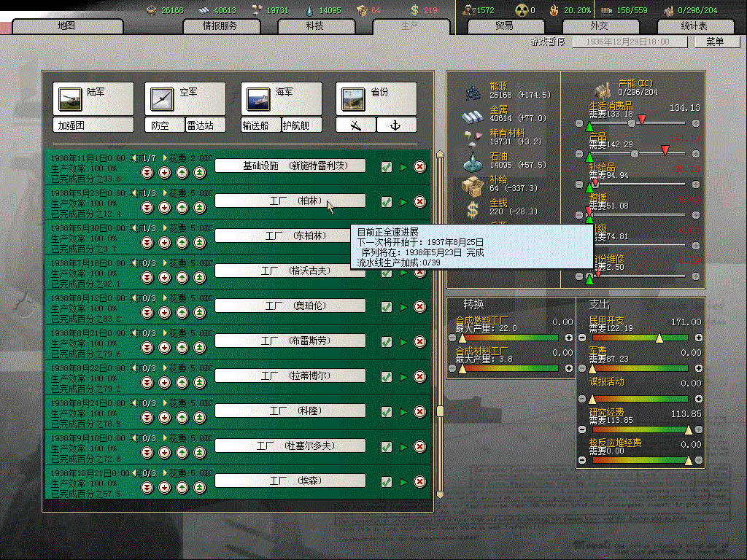This screenshot has height=560, width=747.
Task: Switch to the 贸易 tab
Action: coord(506,26)
